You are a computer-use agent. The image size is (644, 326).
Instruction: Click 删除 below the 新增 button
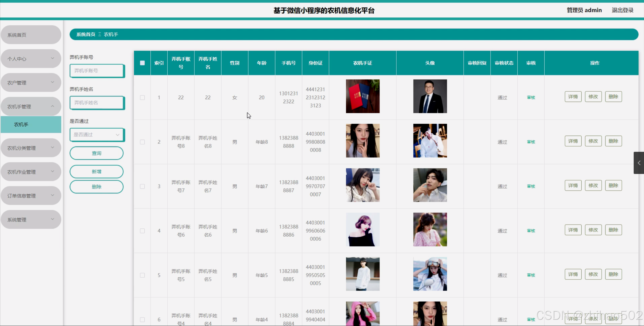(97, 187)
